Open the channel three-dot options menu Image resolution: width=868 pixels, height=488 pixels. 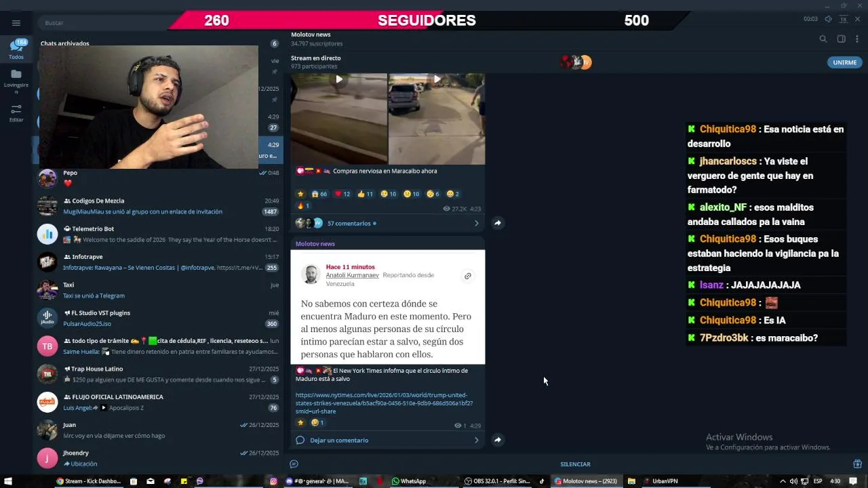tap(858, 39)
